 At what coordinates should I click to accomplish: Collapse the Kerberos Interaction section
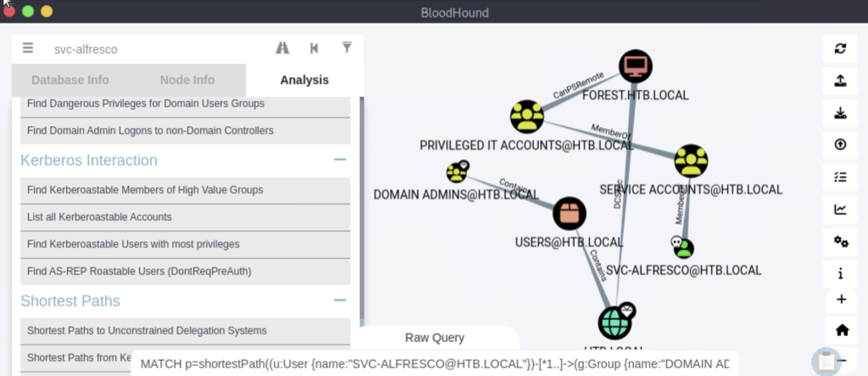340,160
